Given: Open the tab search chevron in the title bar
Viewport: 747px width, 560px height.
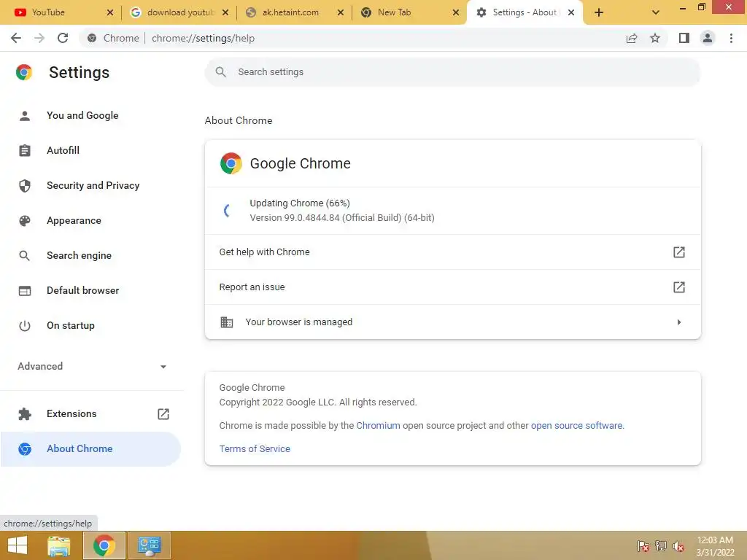Looking at the screenshot, I should tap(656, 12).
